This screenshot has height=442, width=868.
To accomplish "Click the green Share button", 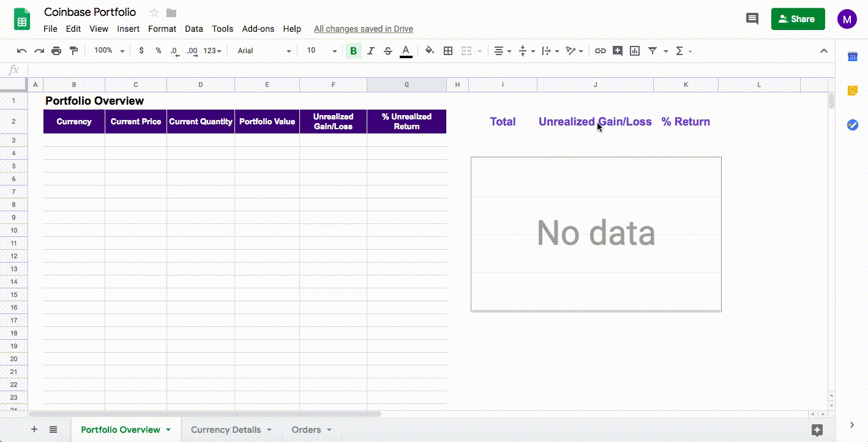I will tap(798, 19).
